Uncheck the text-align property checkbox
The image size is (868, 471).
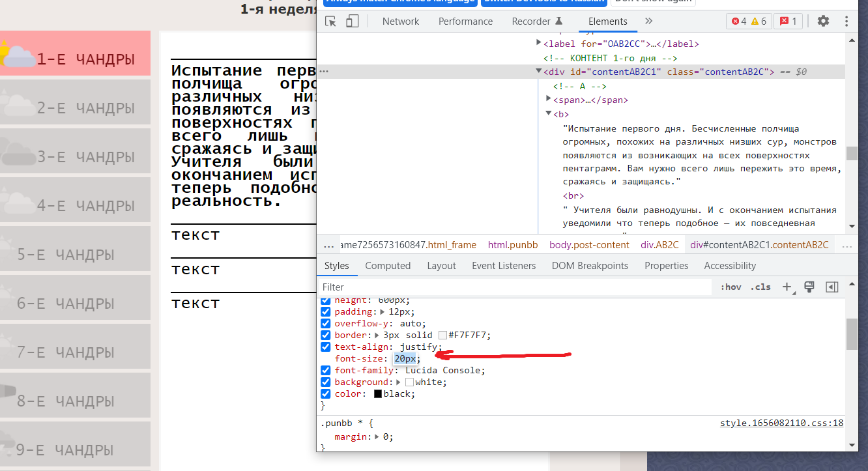click(326, 347)
